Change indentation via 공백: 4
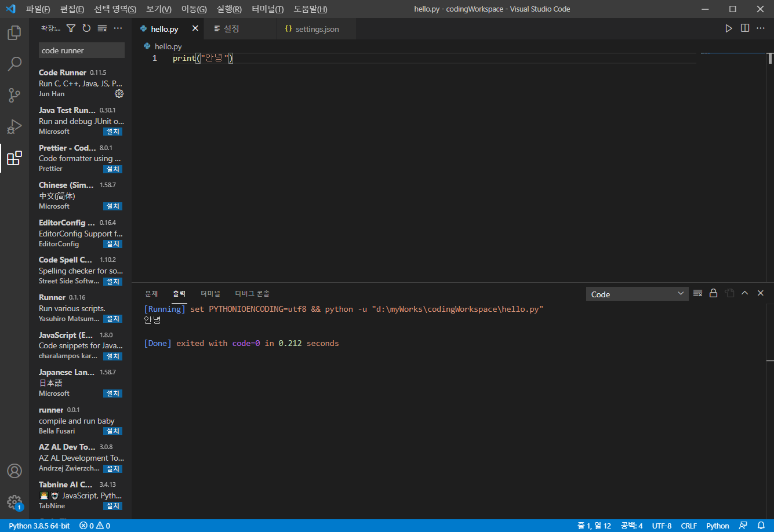 tap(631, 526)
